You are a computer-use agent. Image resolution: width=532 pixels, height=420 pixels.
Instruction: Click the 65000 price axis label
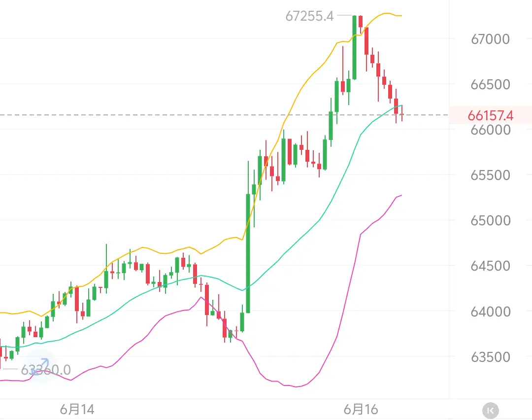tap(490, 220)
